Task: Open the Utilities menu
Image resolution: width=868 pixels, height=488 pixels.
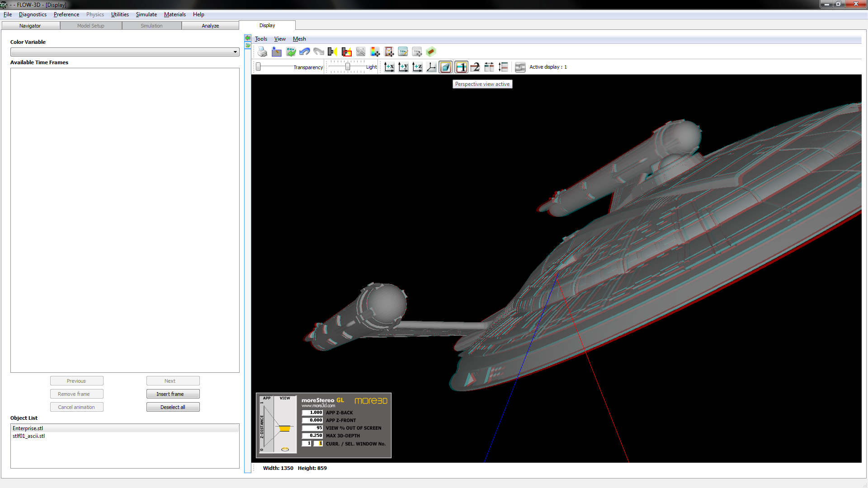Action: click(x=120, y=14)
